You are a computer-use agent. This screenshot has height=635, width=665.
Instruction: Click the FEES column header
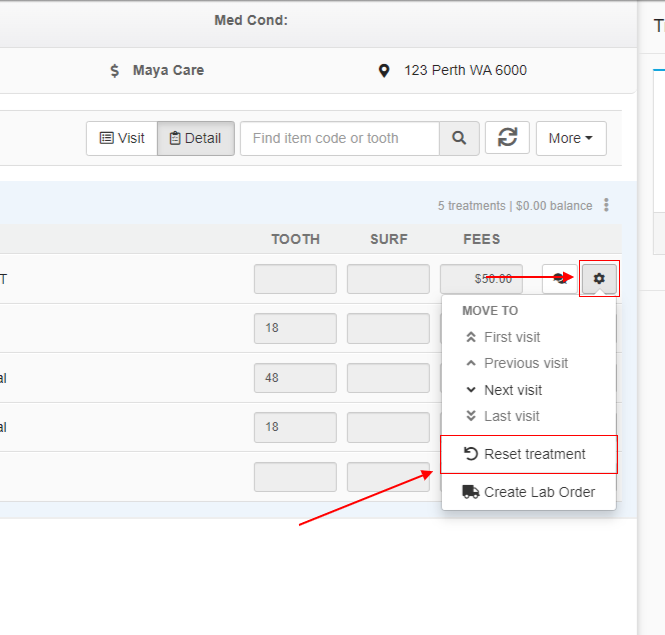tap(481, 239)
